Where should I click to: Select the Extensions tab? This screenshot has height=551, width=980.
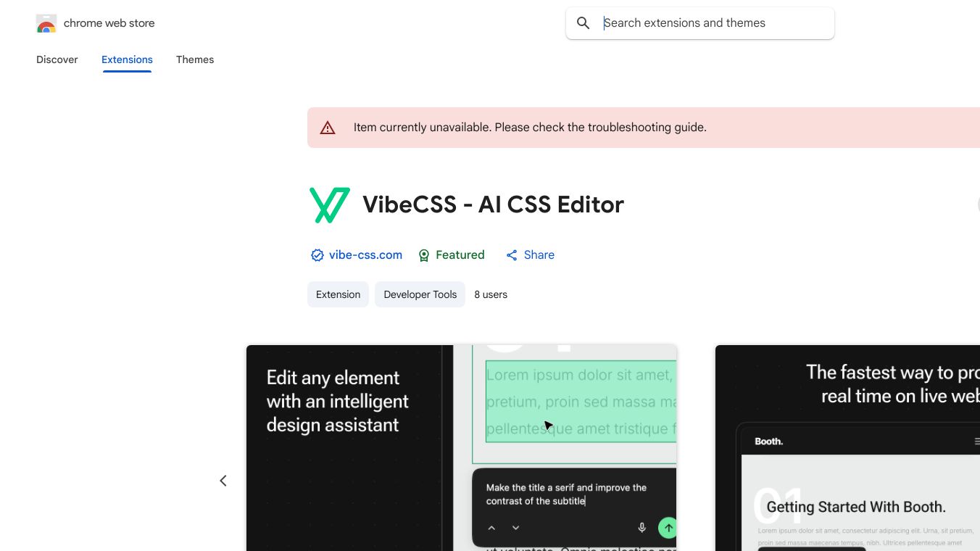(x=127, y=59)
